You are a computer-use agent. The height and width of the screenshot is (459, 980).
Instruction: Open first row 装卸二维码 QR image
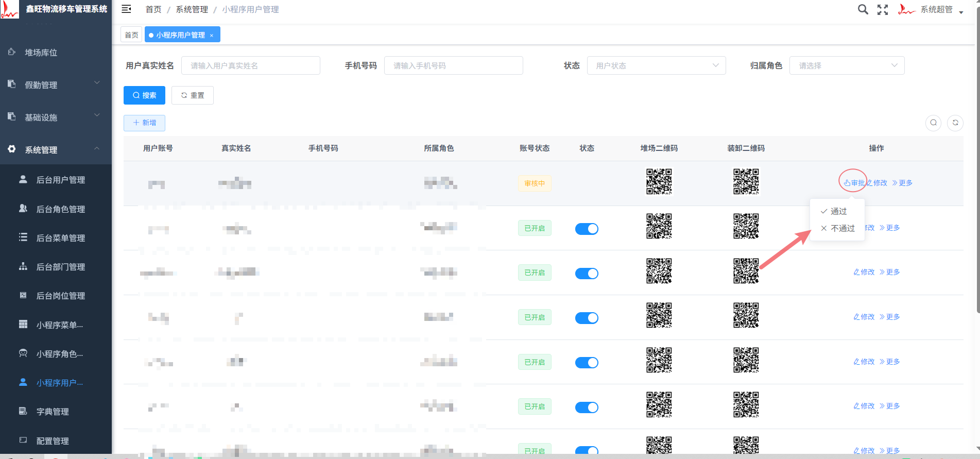[746, 181]
